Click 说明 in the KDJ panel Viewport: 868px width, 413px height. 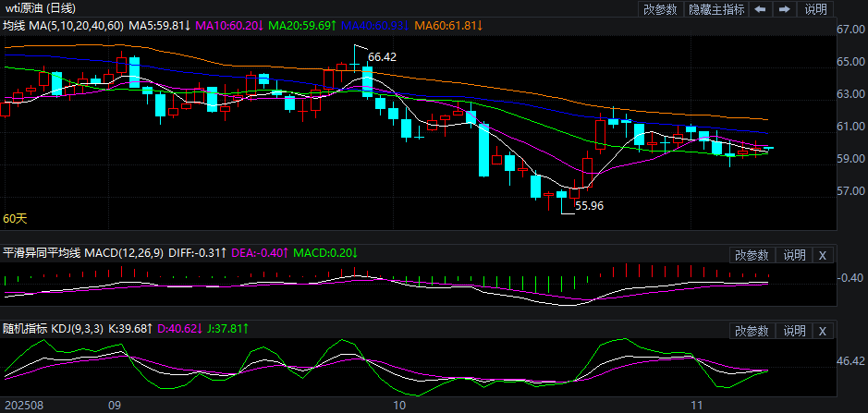(794, 331)
